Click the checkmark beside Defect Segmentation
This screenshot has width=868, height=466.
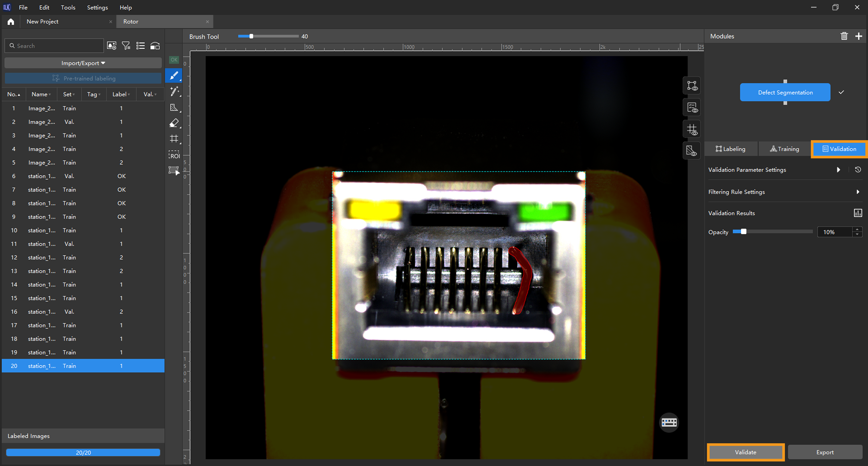pyautogui.click(x=841, y=92)
